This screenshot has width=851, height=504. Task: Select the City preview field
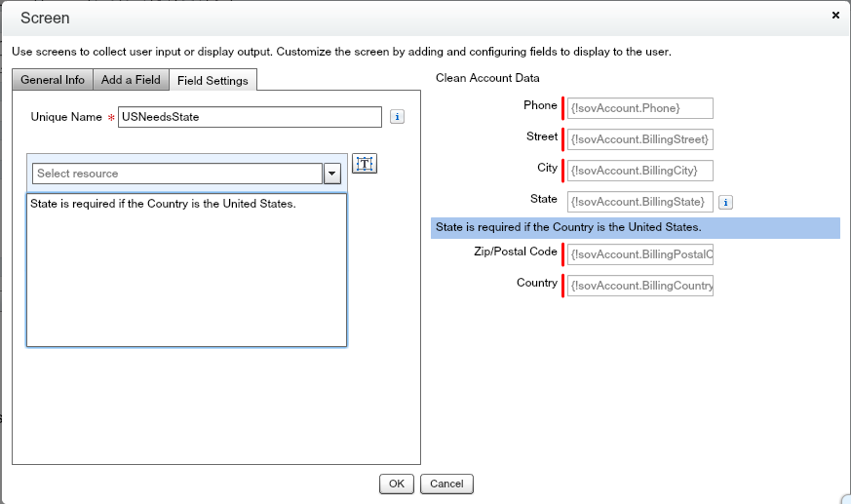pos(639,171)
